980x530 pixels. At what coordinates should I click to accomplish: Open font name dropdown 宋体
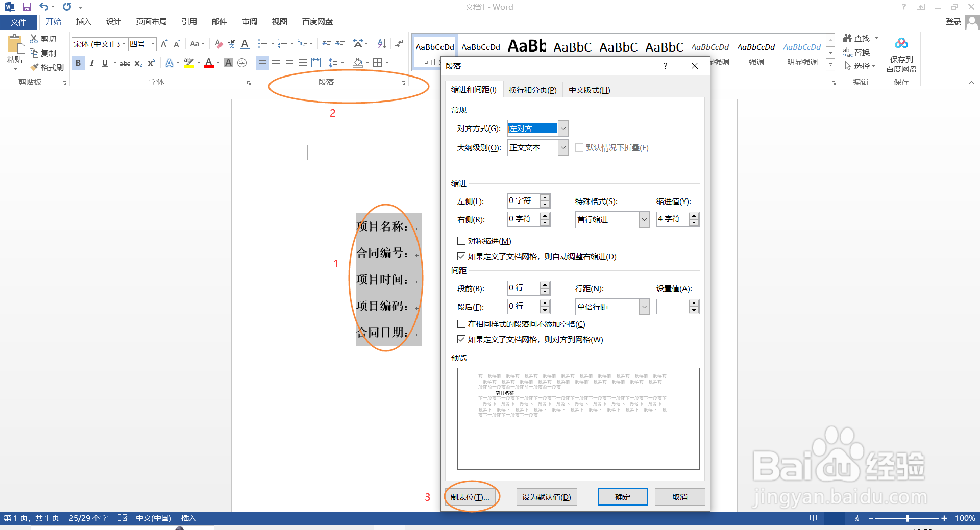pyautogui.click(x=124, y=44)
